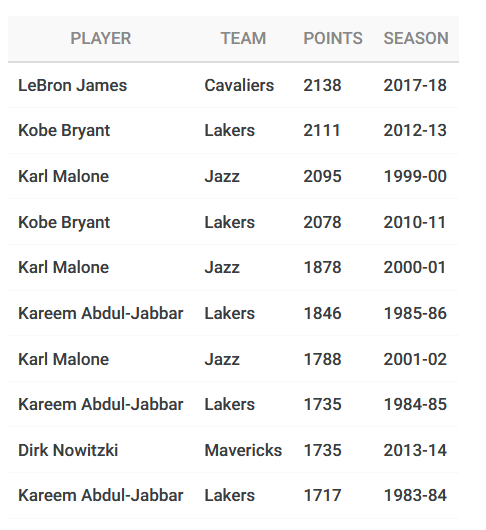The image size is (486, 530).
Task: Select the 2013-14 season cell
Action: pyautogui.click(x=415, y=451)
